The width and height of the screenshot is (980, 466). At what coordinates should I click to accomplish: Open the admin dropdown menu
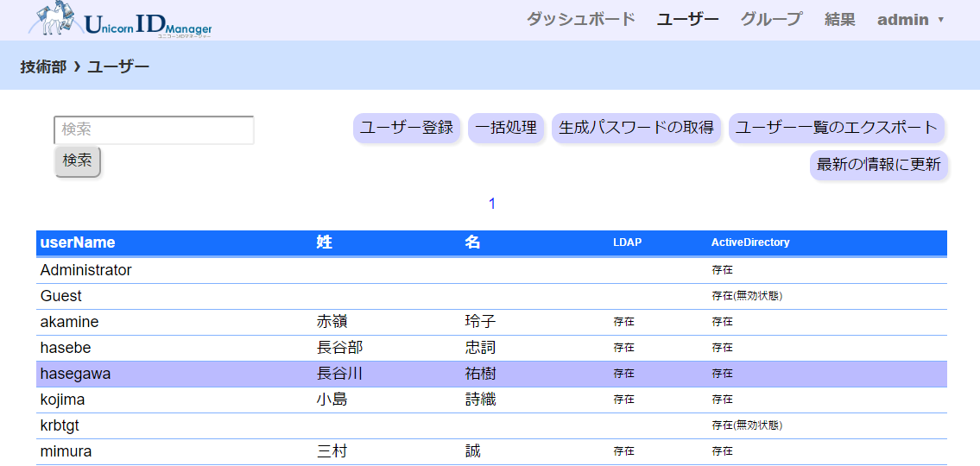pyautogui.click(x=910, y=19)
